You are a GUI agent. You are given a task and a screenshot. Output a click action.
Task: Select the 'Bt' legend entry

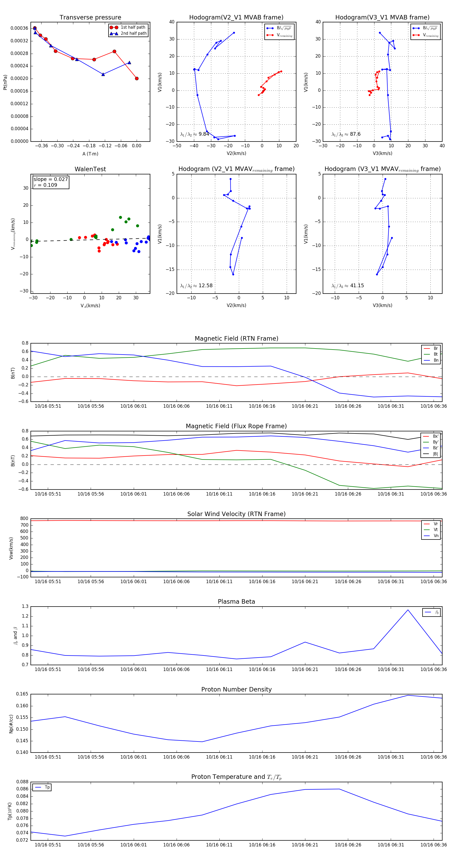click(x=431, y=354)
